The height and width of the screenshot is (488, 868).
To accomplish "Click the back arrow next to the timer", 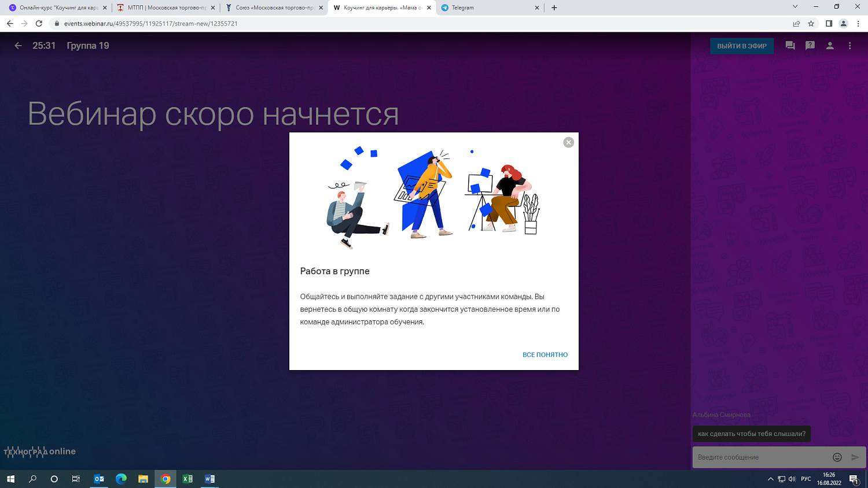I will click(18, 45).
